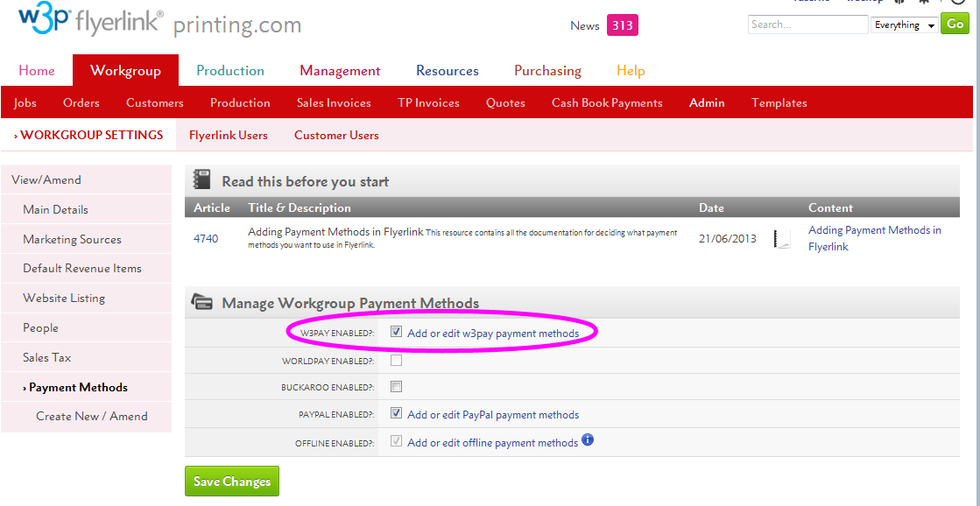Click the Date column header
Viewport: 980px width, 506px height.
coord(711,207)
